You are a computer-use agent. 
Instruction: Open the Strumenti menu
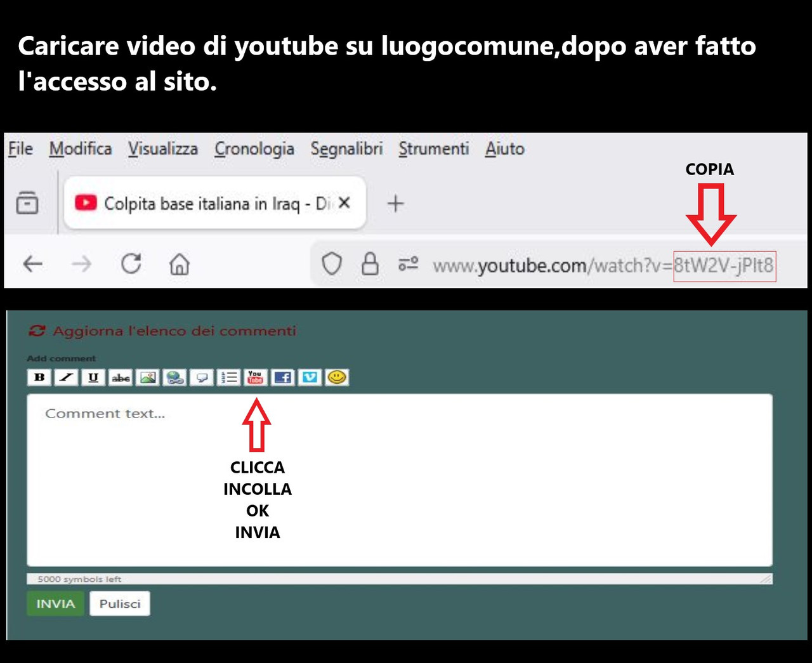point(434,149)
